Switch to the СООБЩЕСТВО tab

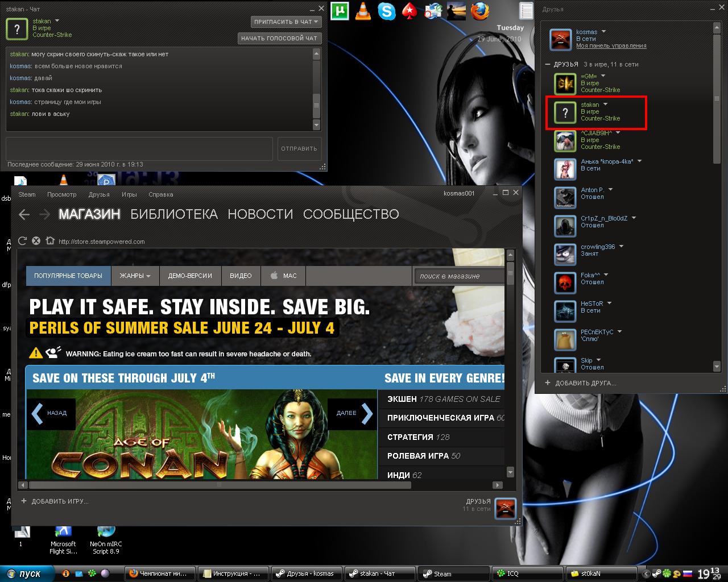click(x=351, y=214)
